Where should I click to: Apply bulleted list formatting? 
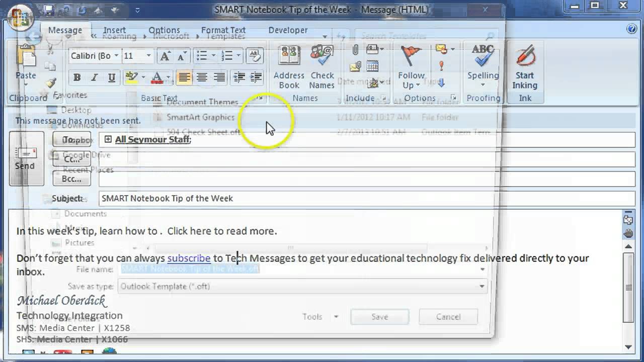[x=202, y=56]
